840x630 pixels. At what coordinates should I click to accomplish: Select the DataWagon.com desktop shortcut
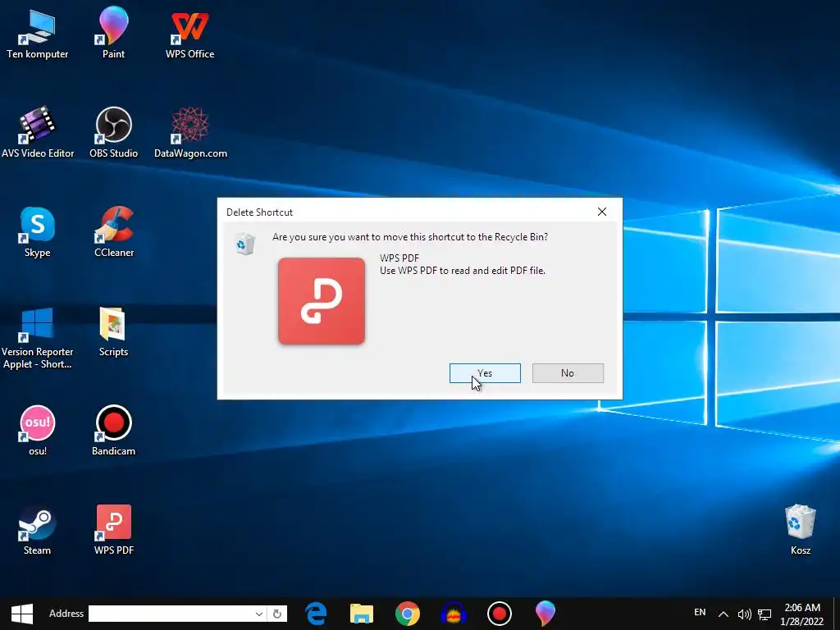pos(190,132)
